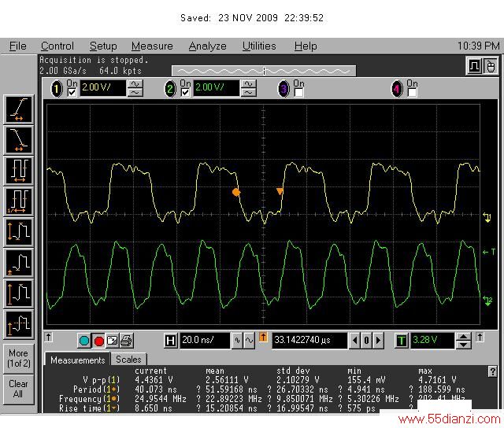Click the measurements help question mark
The image size is (504, 428).
[x=492, y=372]
